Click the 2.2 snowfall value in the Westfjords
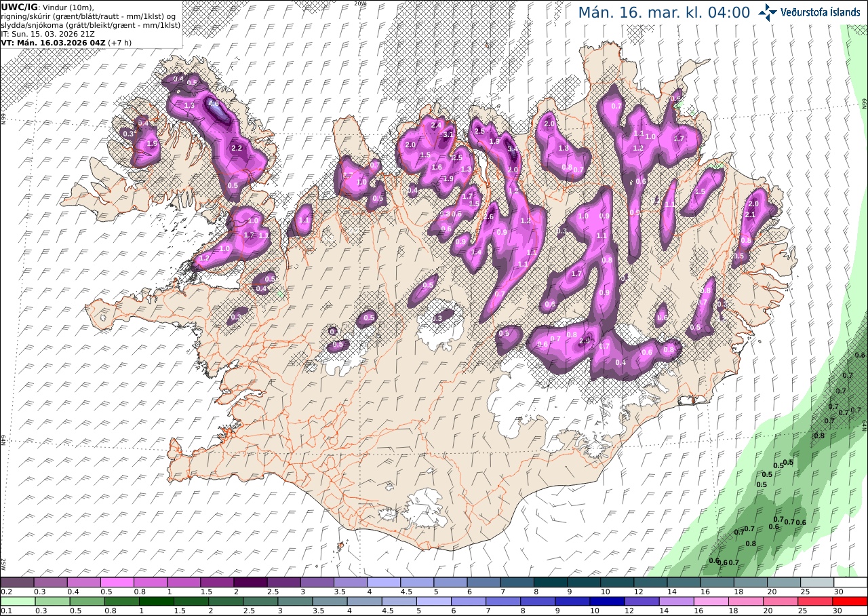This screenshot has height=616, width=868. point(237,148)
